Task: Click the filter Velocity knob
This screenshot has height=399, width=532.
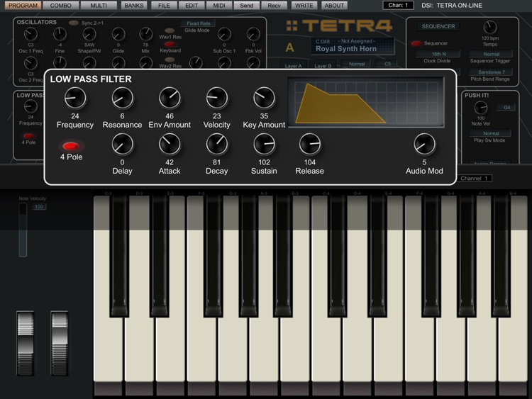Action: 217,98
